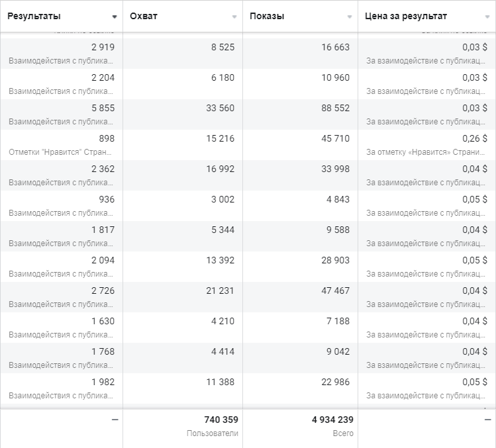
Task: Click the impressions value 22 986
Action: pos(335,382)
